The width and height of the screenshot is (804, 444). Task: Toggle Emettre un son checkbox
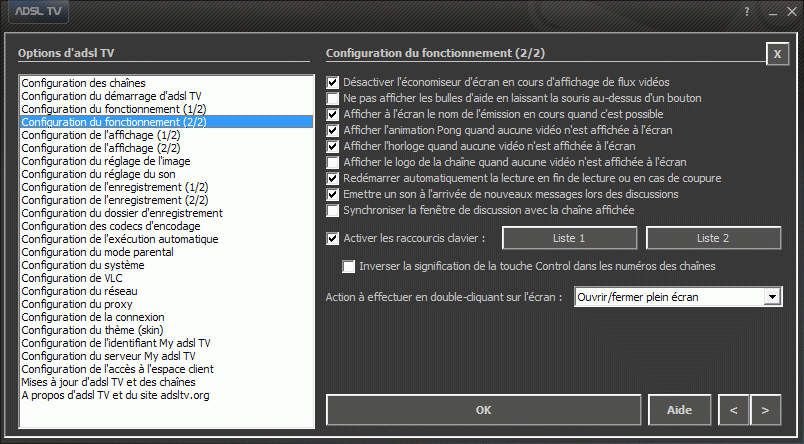tap(333, 194)
